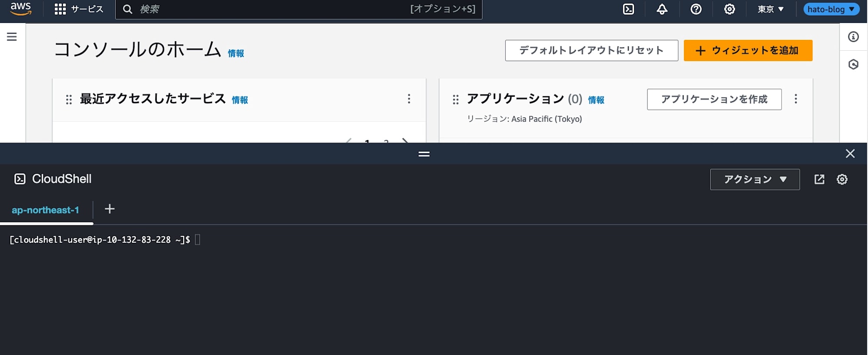Screen dimensions: 868x355
Task: Click 情報 link next to コンソールのホーム
Action: tap(236, 53)
